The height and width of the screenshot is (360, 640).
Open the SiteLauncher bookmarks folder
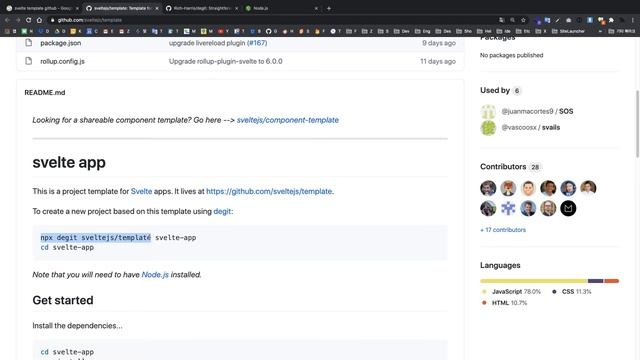[x=569, y=31]
